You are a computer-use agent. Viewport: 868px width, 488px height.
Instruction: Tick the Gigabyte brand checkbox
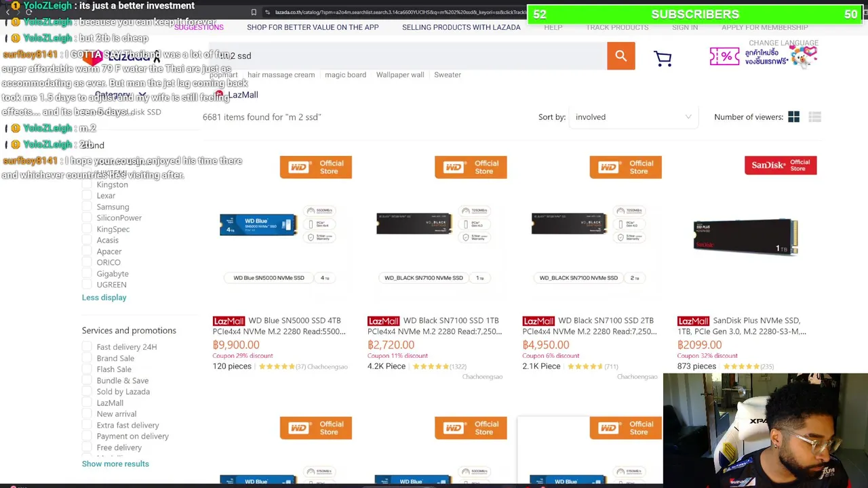pyautogui.click(x=87, y=274)
